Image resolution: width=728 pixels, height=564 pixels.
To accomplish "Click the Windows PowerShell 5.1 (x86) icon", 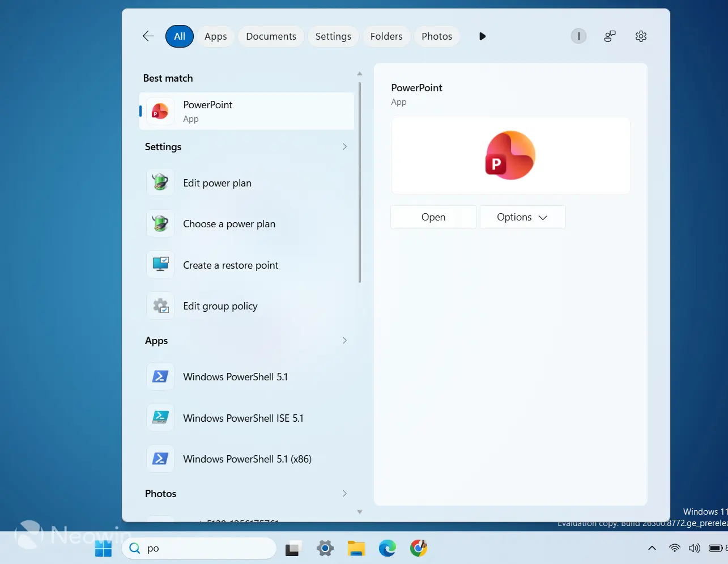I will [160, 459].
